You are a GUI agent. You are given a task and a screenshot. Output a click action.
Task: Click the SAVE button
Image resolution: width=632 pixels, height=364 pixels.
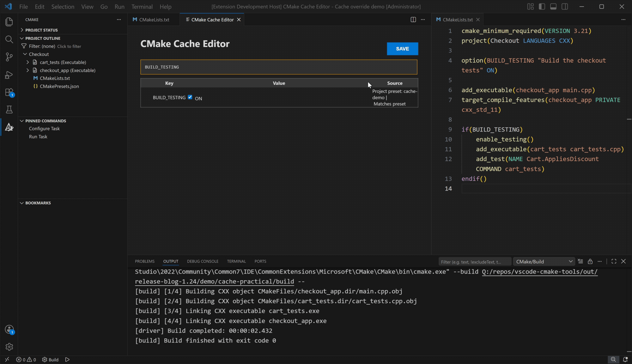click(x=402, y=49)
